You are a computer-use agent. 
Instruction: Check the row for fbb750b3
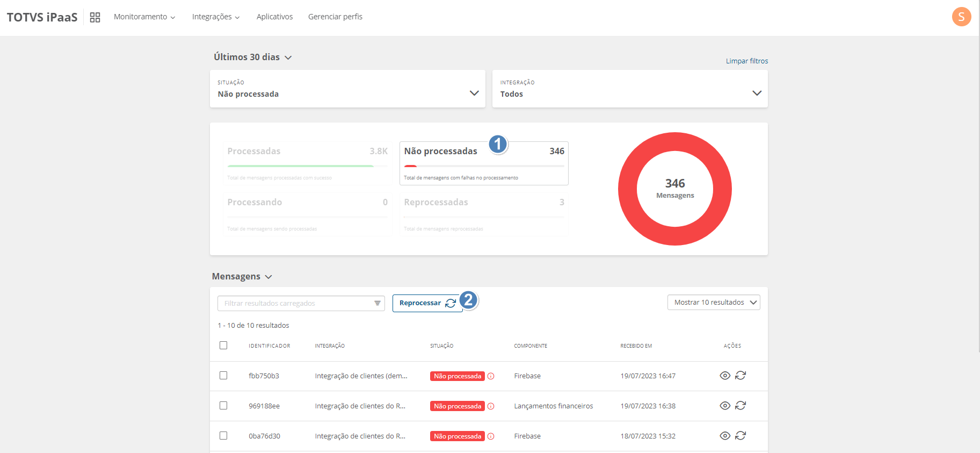223,376
